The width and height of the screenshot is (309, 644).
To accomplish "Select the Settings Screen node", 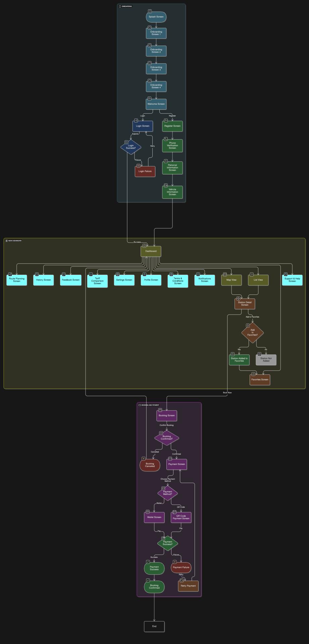I will [x=124, y=280].
